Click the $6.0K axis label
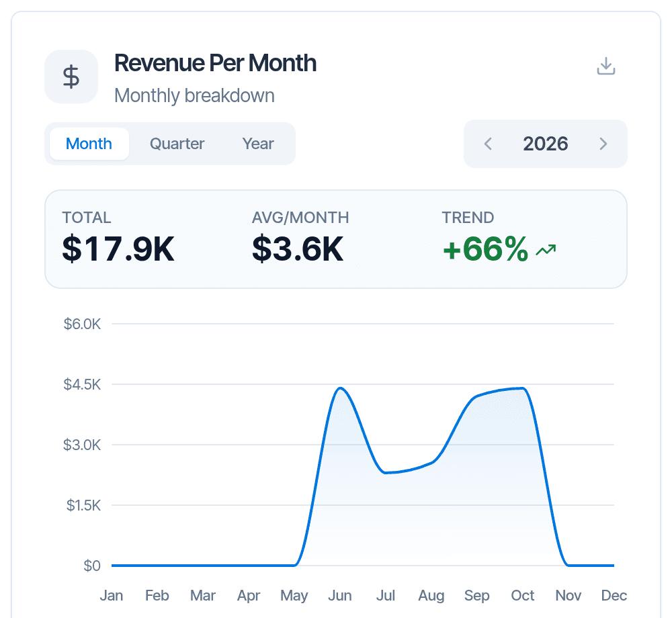 [x=82, y=324]
